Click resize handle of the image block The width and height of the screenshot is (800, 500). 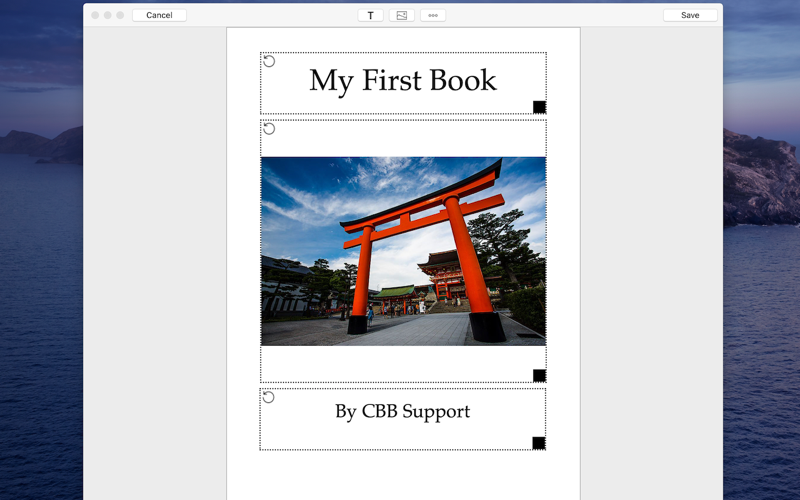click(539, 376)
